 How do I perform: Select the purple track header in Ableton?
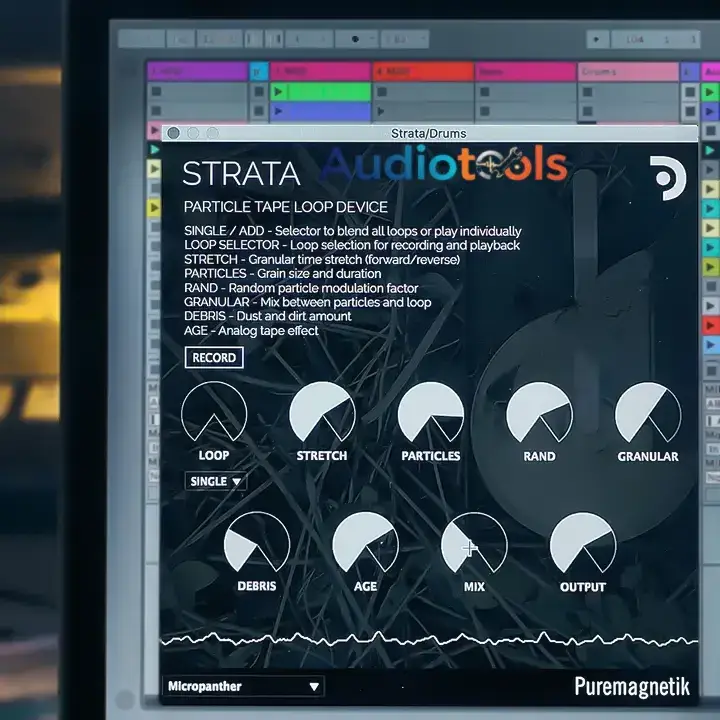198,72
